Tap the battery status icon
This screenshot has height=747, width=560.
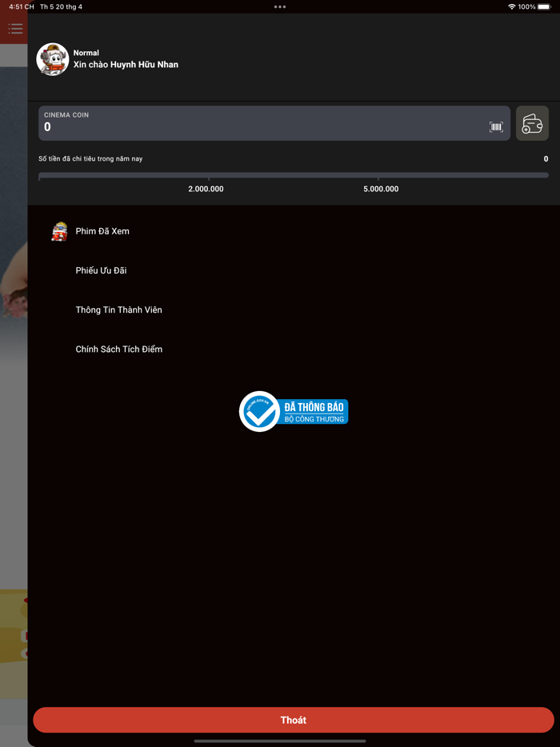click(x=545, y=6)
